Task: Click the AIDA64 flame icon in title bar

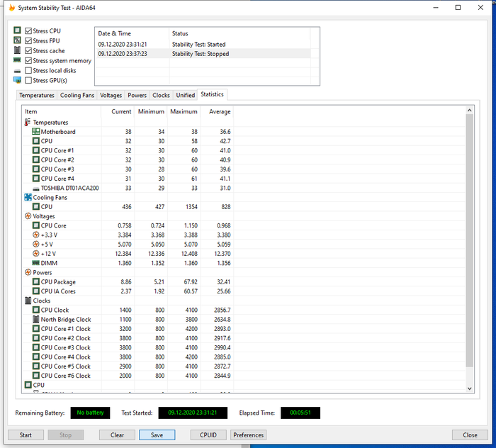Action: point(12,8)
